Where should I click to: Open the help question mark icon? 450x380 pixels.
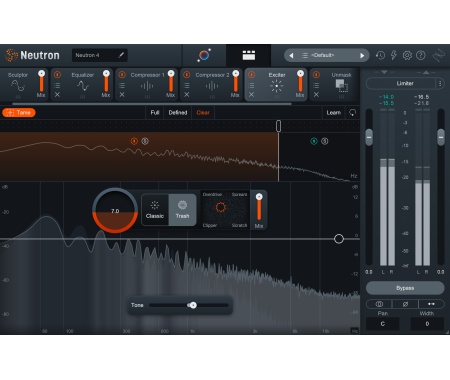(421, 55)
